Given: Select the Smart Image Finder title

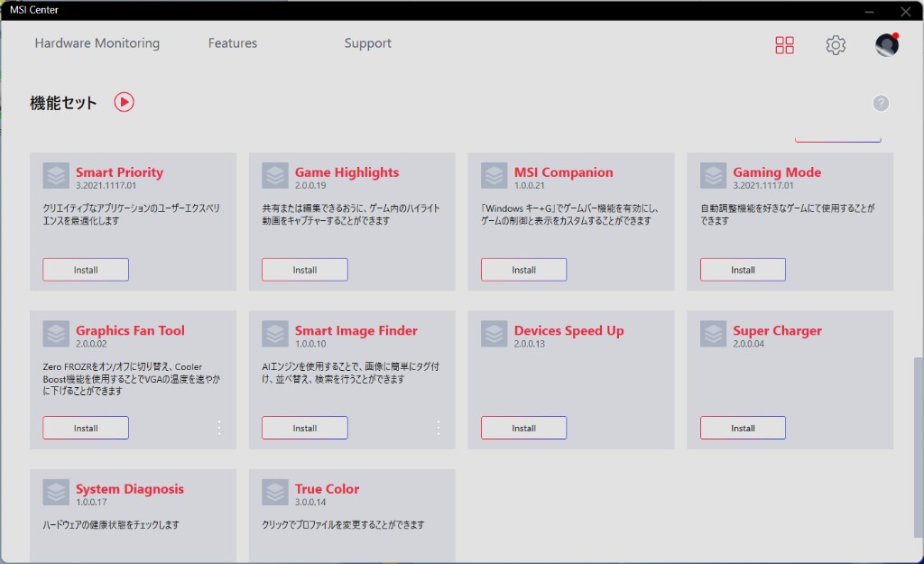Looking at the screenshot, I should click(x=356, y=330).
